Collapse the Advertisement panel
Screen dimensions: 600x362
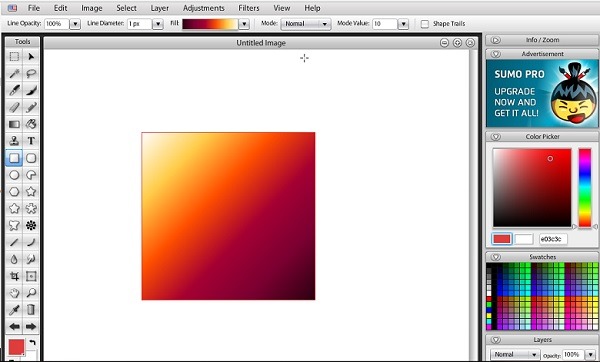click(x=496, y=54)
